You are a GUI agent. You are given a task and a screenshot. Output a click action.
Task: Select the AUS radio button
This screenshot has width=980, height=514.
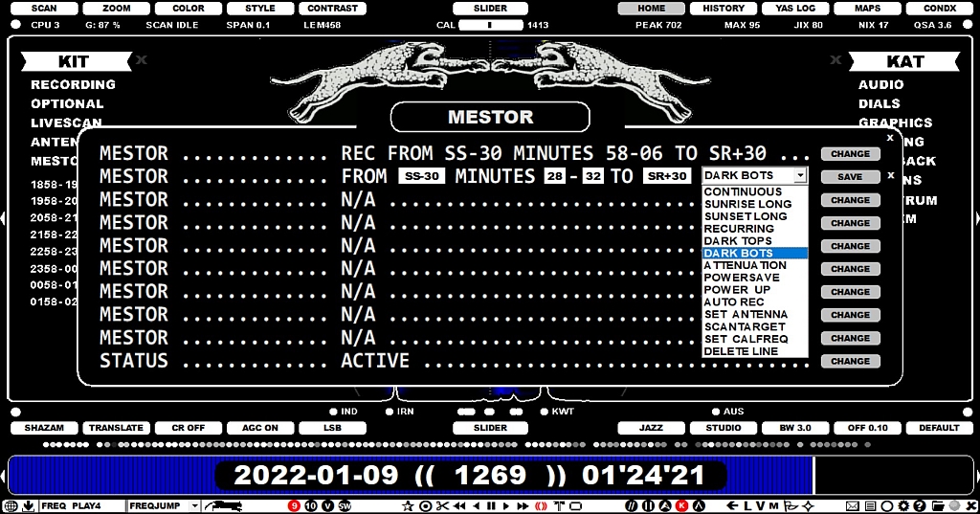[x=716, y=412]
